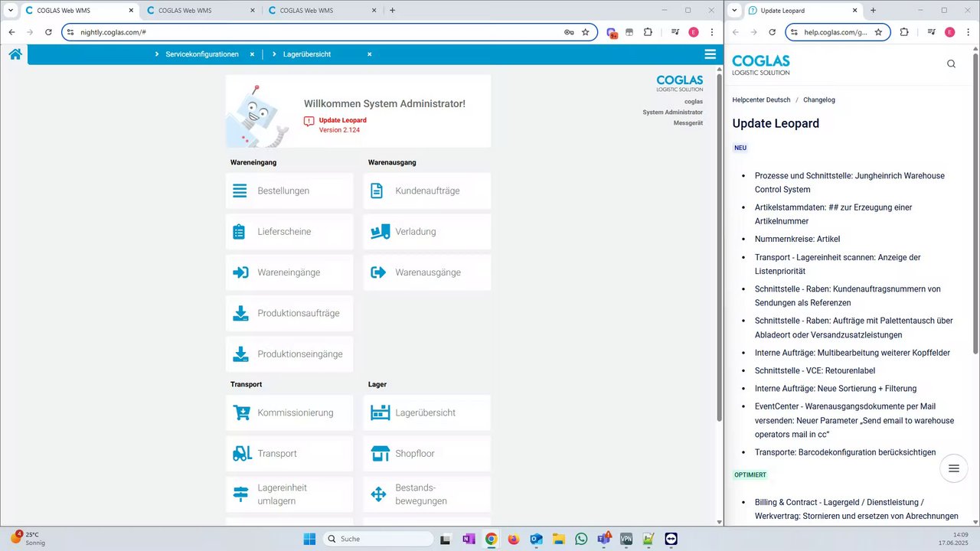This screenshot has width=980, height=551.
Task: Switch to Lagerübersicht tab in header bar
Action: click(305, 54)
